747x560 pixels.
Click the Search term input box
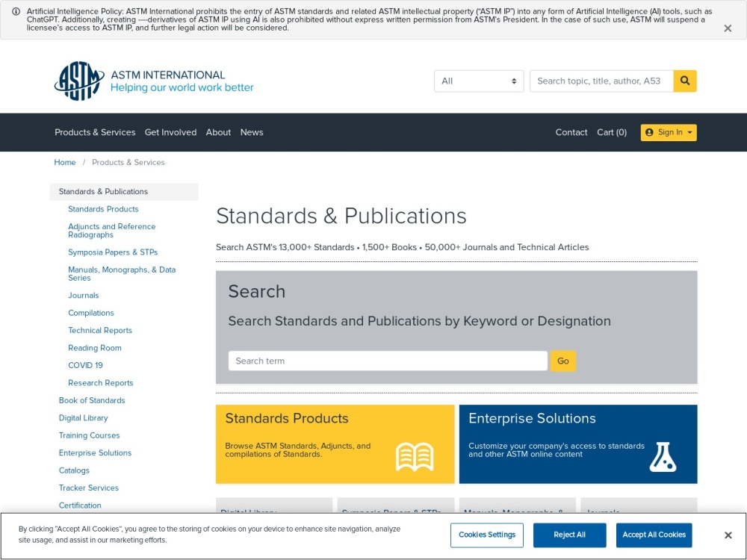point(388,361)
